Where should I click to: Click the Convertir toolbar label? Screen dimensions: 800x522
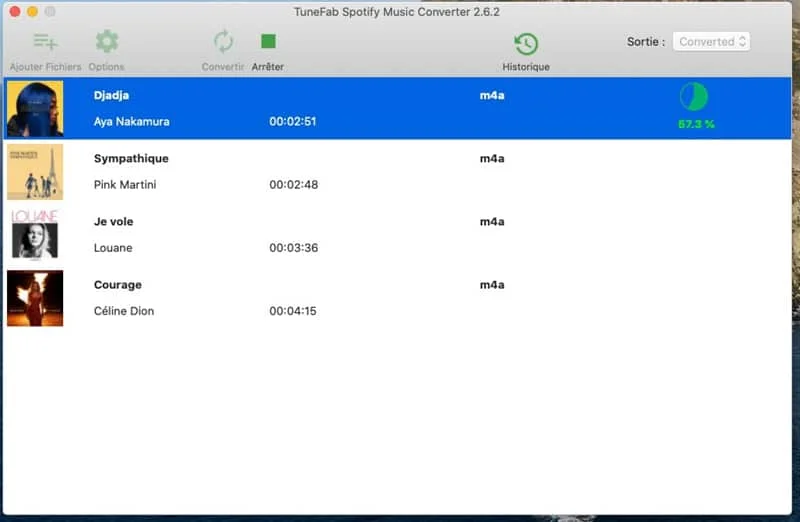point(223,67)
